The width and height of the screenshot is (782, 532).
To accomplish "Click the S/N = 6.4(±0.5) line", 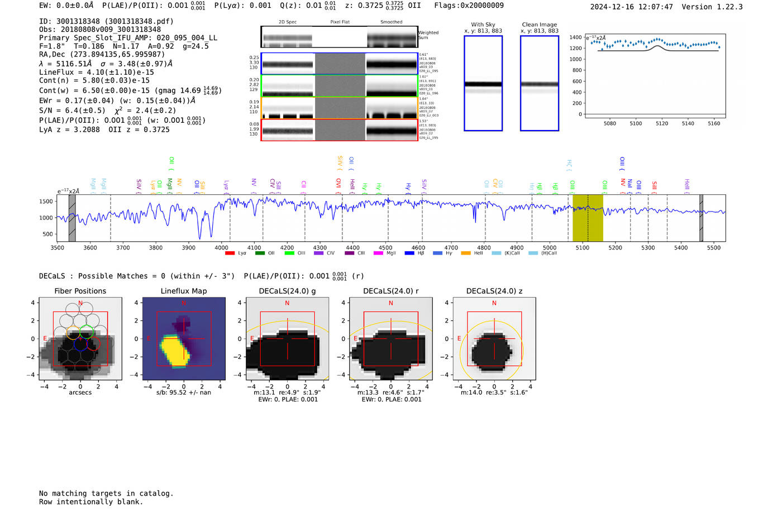I will 108,110.
